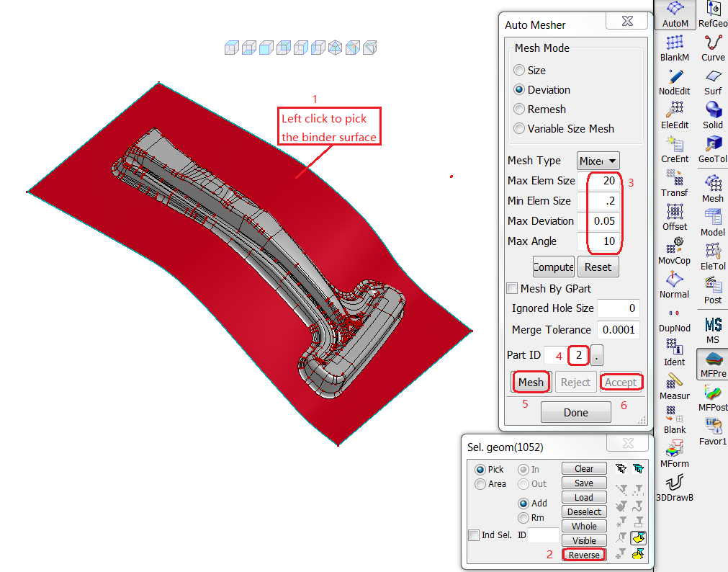Click the Max Elem Size input field

[598, 181]
